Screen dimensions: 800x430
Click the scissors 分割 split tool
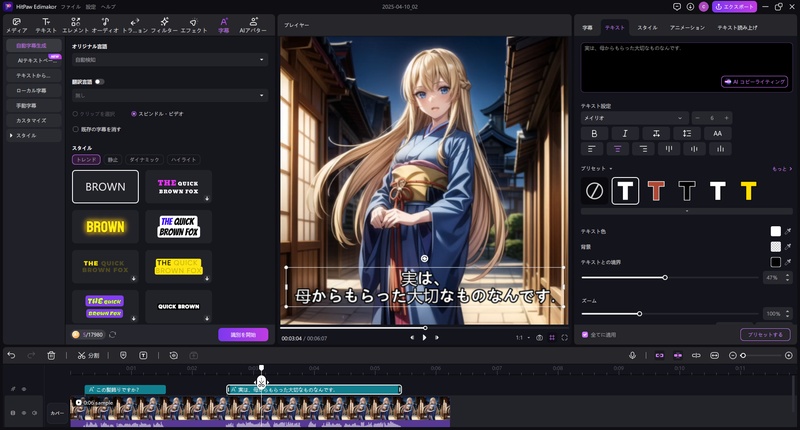pyautogui.click(x=88, y=356)
